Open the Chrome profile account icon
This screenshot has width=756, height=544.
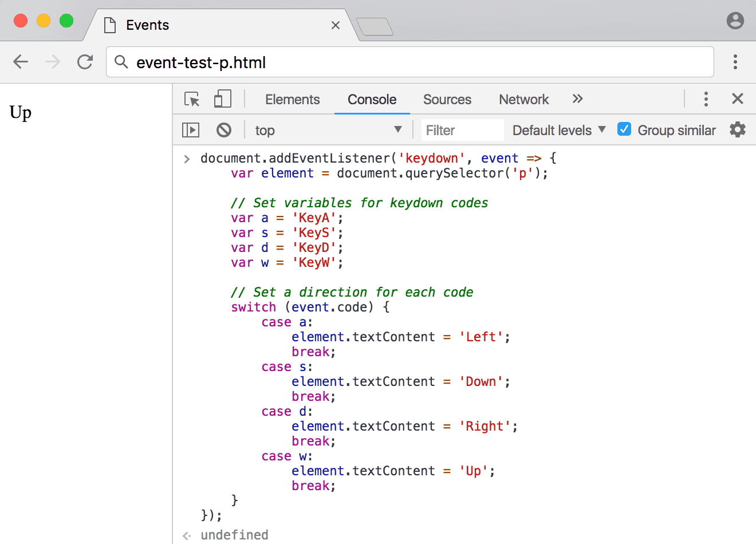735,21
